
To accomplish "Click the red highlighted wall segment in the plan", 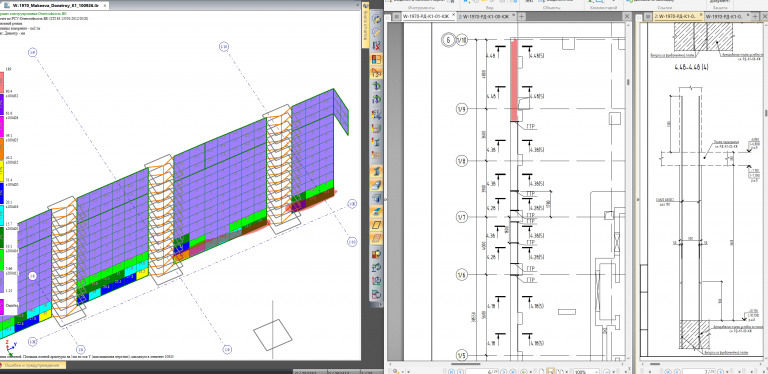I will 514,80.
